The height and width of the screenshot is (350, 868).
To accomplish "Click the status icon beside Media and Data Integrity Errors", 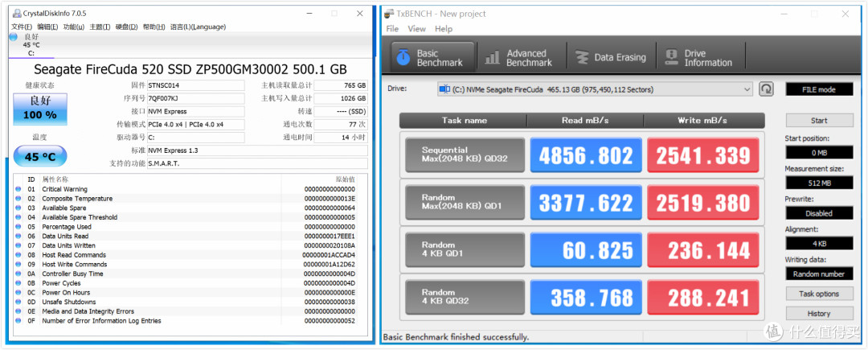I will click(x=18, y=312).
